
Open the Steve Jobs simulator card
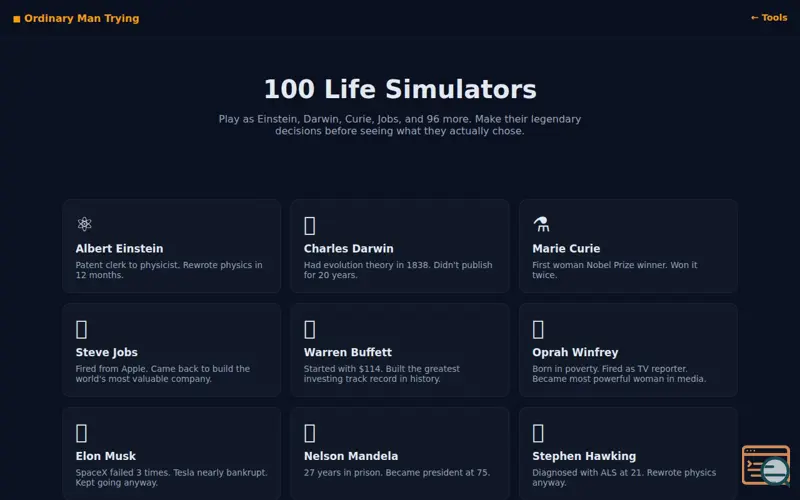(x=171, y=350)
